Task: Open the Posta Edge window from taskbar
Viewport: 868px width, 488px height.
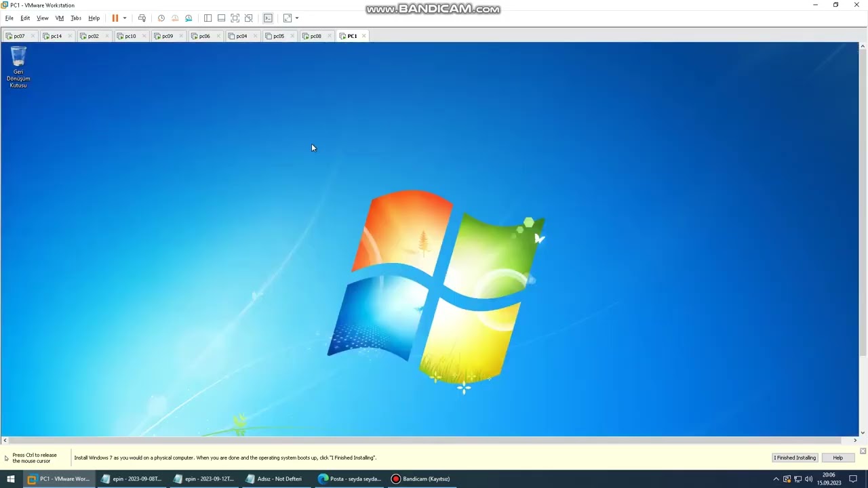Action: coord(350,479)
